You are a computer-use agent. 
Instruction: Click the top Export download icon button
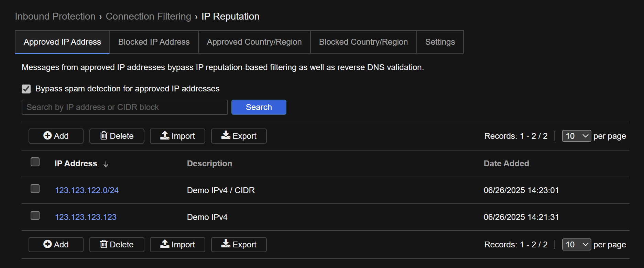[x=239, y=136]
